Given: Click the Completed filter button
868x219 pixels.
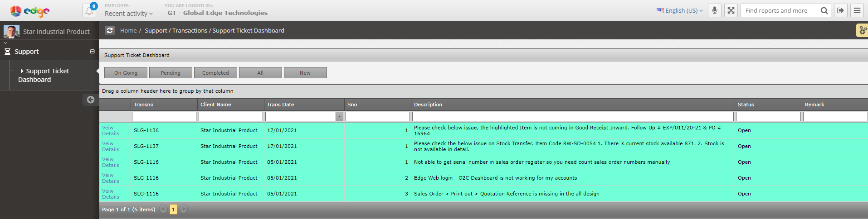Looking at the screenshot, I should pos(215,73).
